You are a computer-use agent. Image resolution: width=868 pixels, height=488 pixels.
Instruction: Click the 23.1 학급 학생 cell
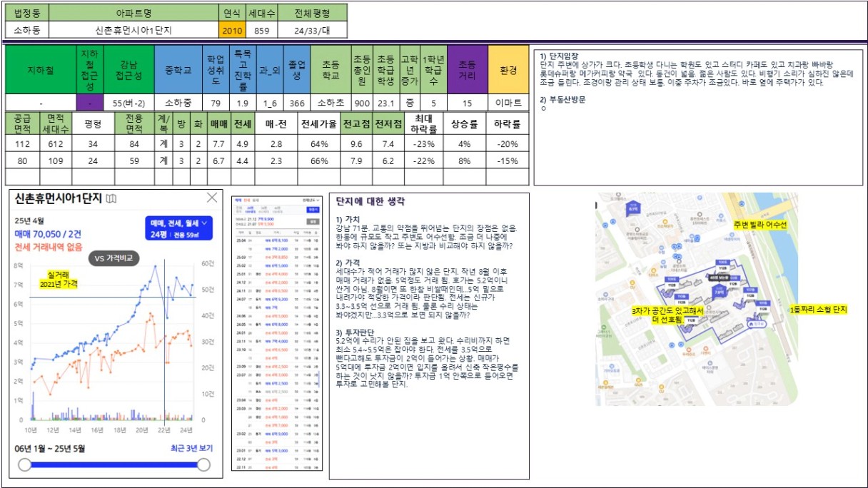(386, 103)
